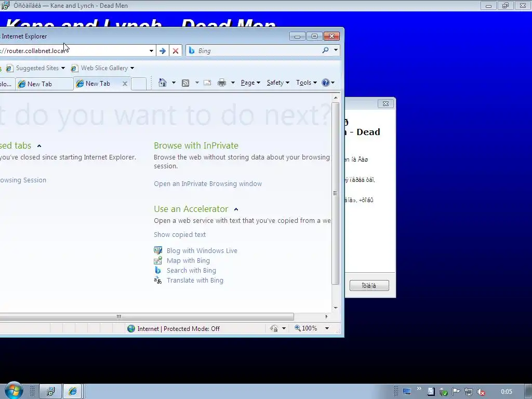Click the muted volume tray icon

[481, 392]
